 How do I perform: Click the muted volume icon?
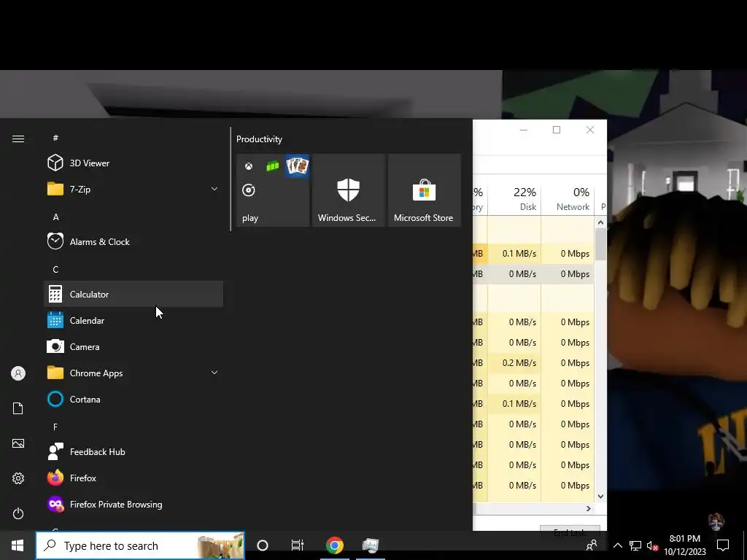click(652, 545)
